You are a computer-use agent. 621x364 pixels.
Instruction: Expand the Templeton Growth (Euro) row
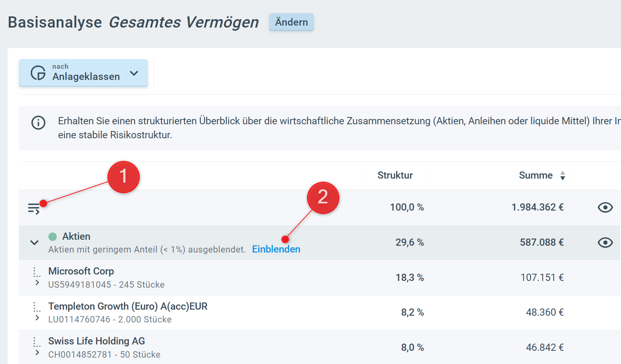37,318
